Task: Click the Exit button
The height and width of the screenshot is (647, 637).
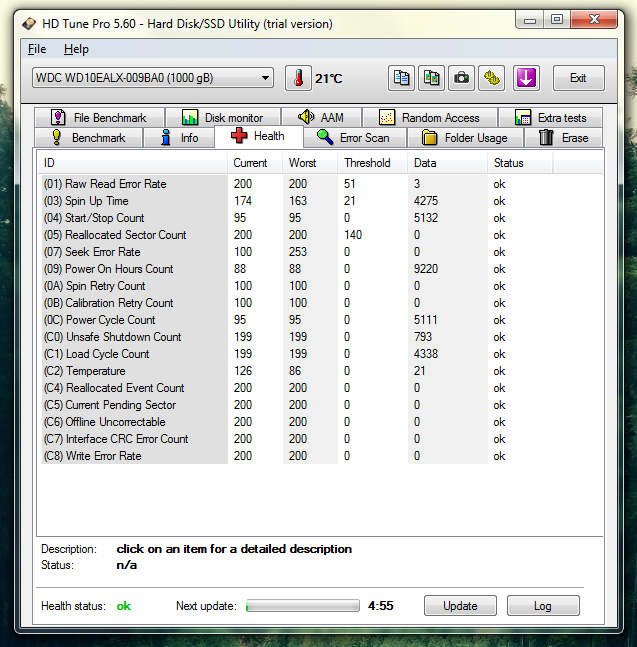Action: [578, 78]
